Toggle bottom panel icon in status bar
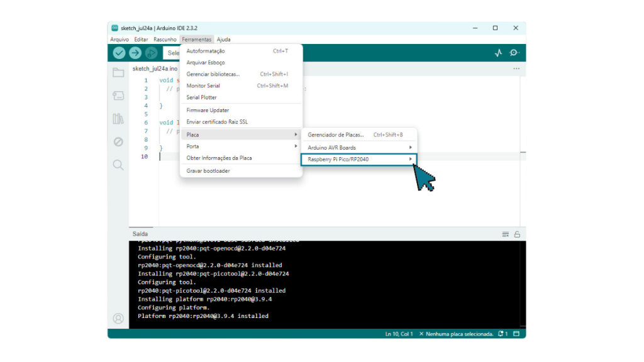The image size is (644, 362). (517, 334)
